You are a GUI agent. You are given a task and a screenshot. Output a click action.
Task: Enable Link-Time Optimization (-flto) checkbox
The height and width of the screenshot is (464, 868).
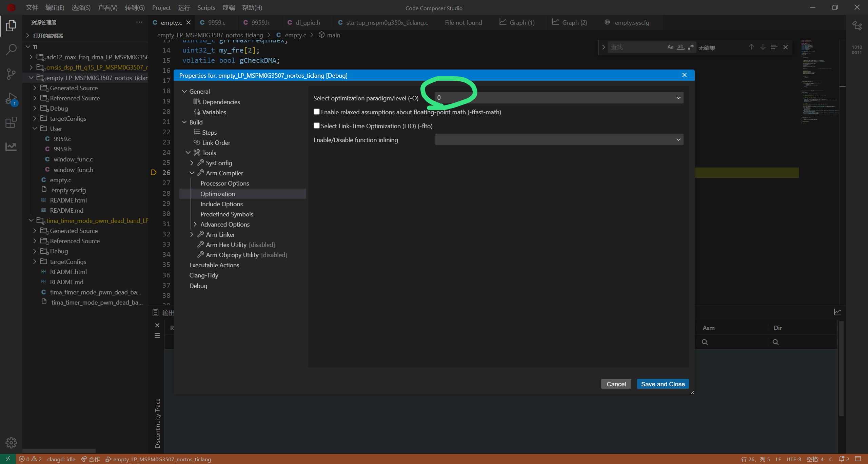coord(316,125)
